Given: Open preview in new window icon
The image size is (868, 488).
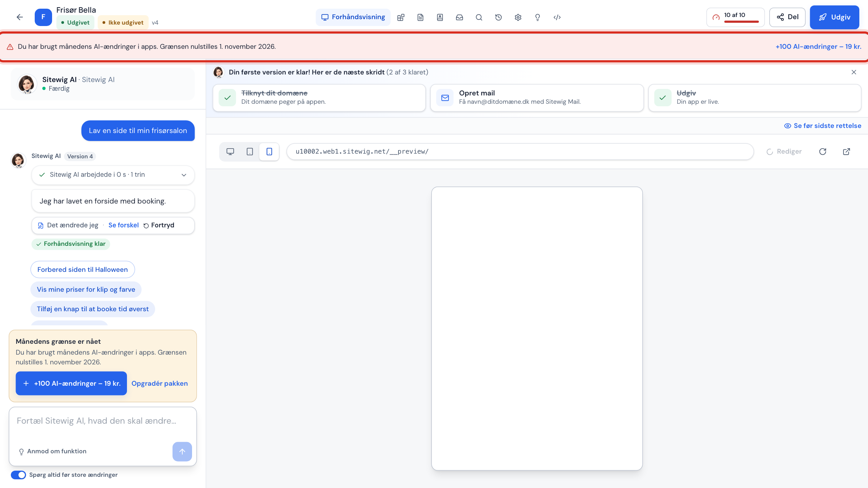Looking at the screenshot, I should click(x=847, y=151).
